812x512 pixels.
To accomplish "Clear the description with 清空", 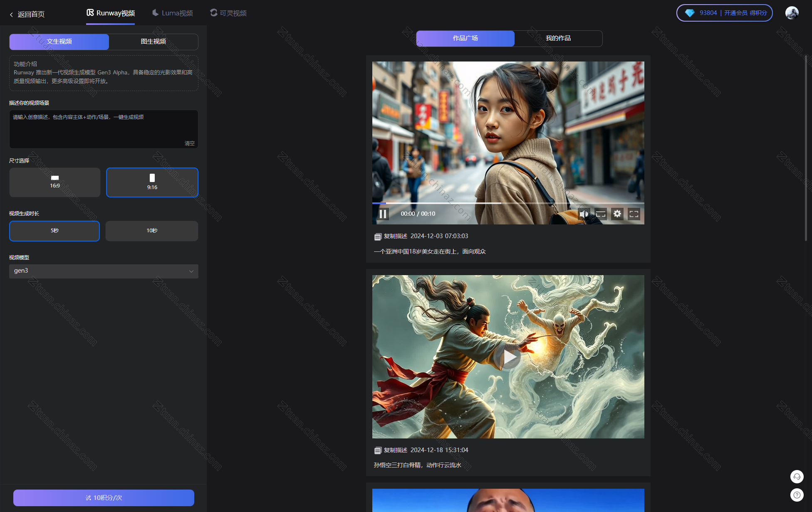I will tap(189, 143).
